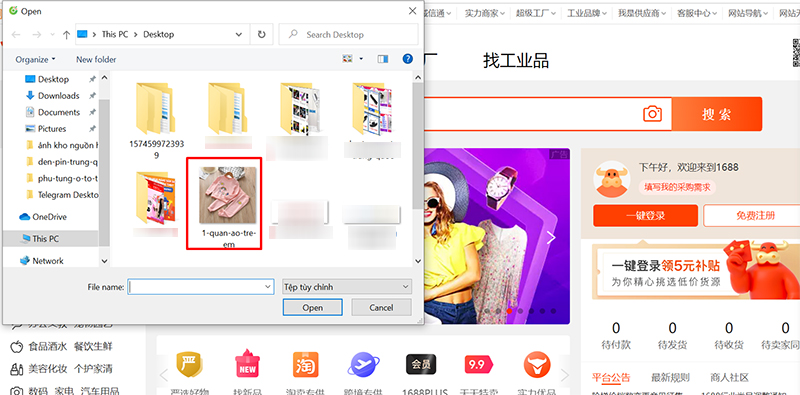The width and height of the screenshot is (800, 395).
Task: Go back with the Open dialog back arrow
Action: click(x=16, y=35)
